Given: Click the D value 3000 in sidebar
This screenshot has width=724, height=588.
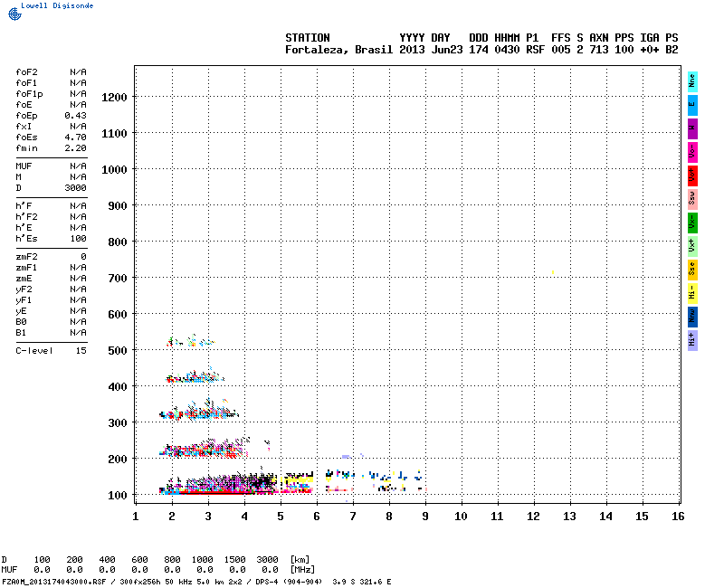Looking at the screenshot, I should (x=75, y=188).
